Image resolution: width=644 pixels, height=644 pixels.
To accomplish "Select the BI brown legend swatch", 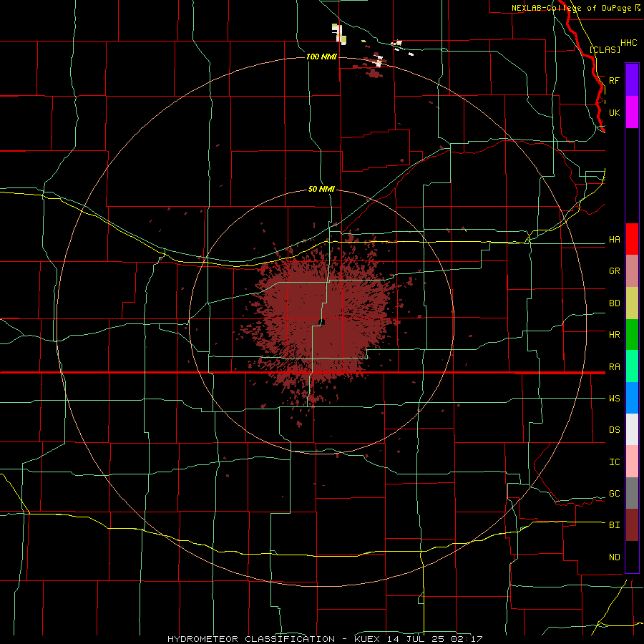I will [x=632, y=525].
